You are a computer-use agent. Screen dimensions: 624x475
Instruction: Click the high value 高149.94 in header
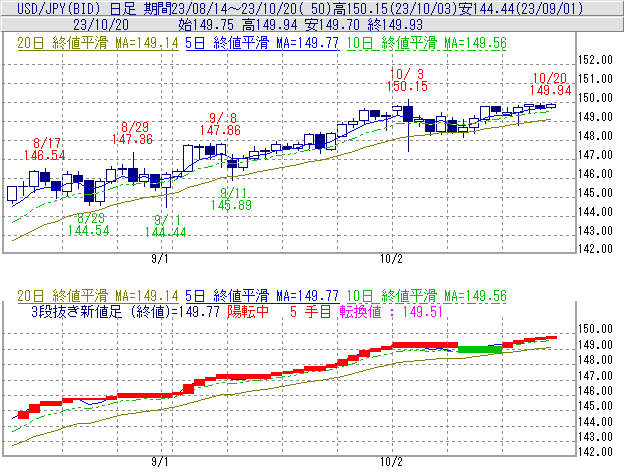pos(269,25)
